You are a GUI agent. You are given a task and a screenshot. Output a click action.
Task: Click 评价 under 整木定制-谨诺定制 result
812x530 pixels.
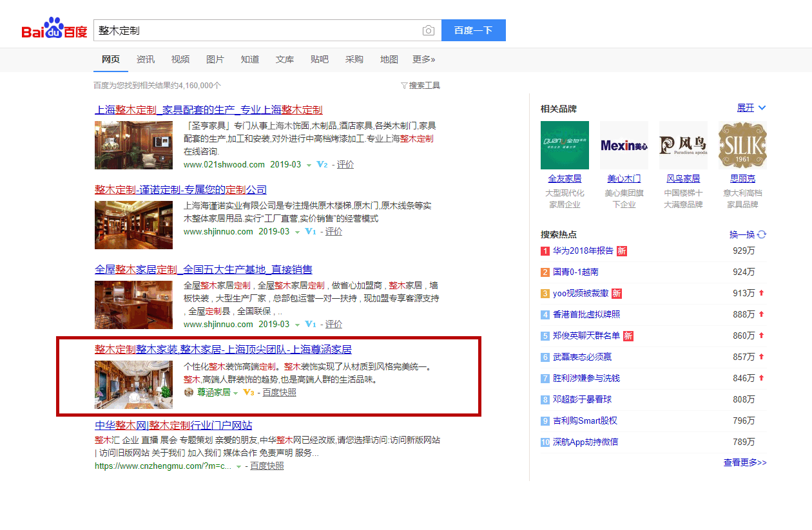334,231
